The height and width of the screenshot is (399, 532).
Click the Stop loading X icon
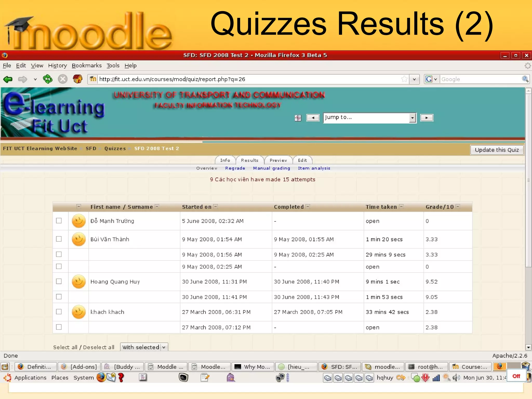pyautogui.click(x=63, y=79)
